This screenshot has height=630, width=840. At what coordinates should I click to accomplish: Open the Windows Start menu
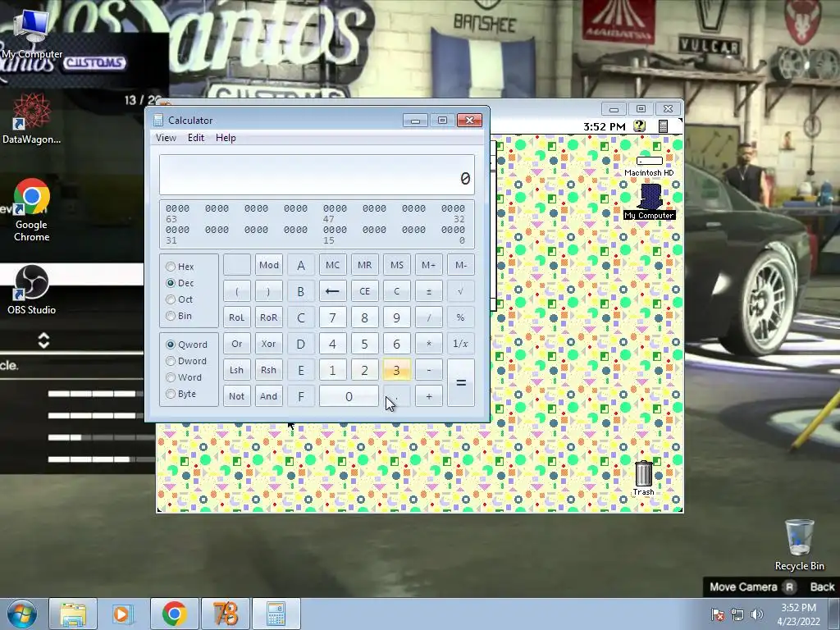(x=22, y=614)
